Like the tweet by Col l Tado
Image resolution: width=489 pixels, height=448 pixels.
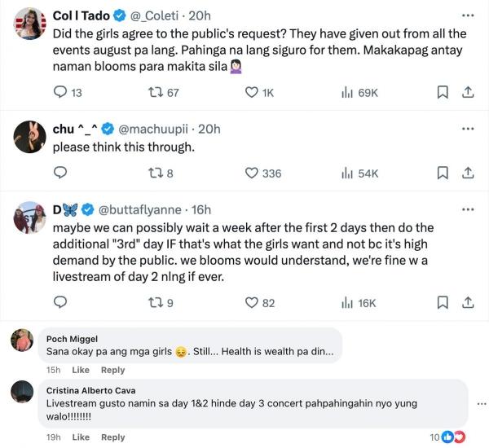pos(252,93)
